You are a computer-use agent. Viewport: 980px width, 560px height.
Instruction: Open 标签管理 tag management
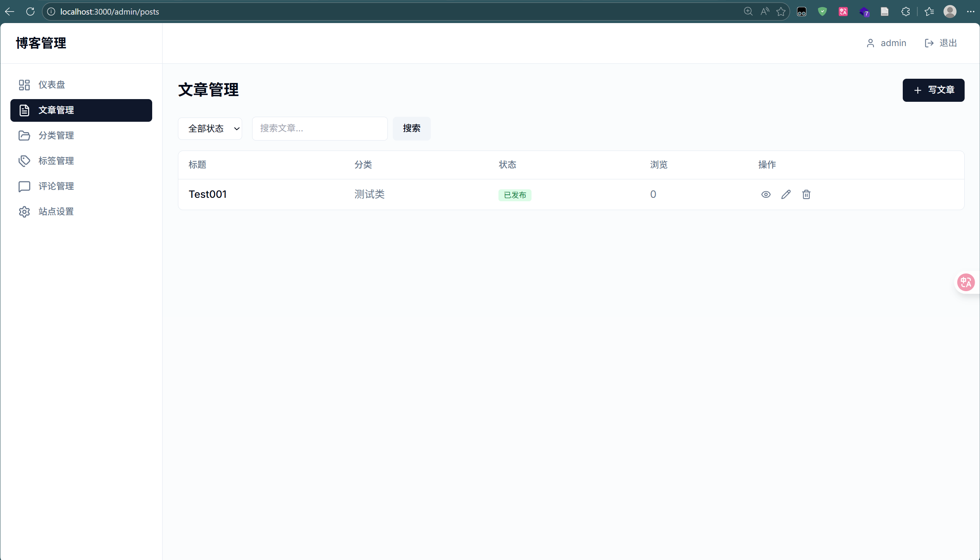56,161
